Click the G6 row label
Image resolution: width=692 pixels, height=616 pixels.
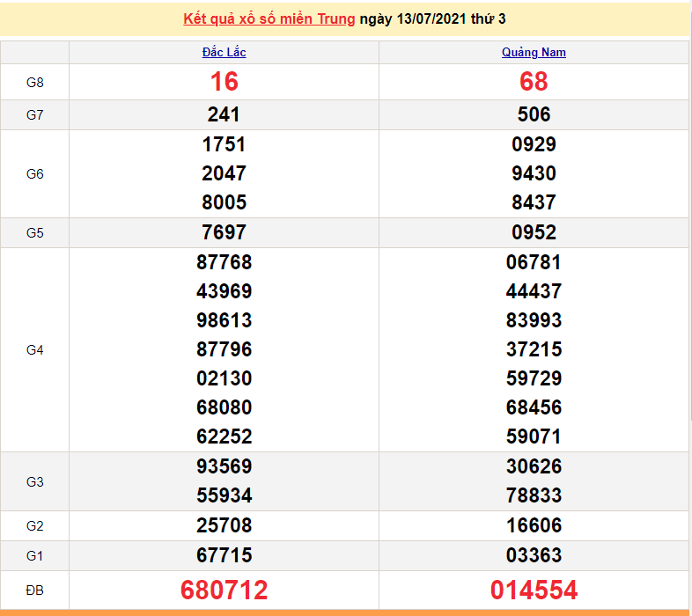tap(35, 173)
